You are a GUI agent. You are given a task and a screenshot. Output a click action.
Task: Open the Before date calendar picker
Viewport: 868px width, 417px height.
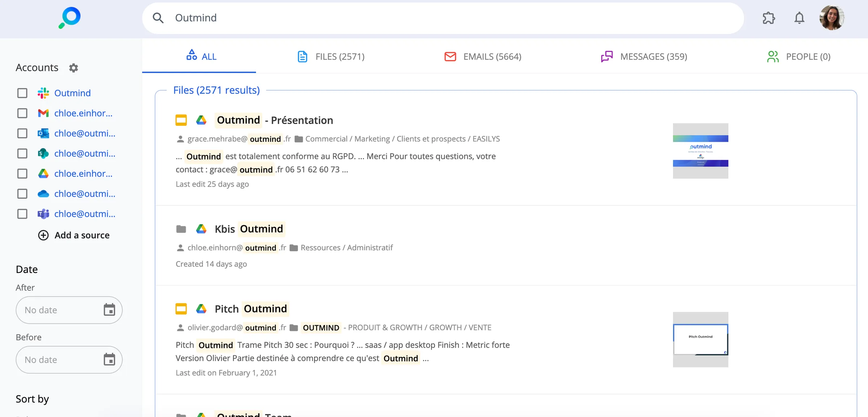(x=110, y=359)
